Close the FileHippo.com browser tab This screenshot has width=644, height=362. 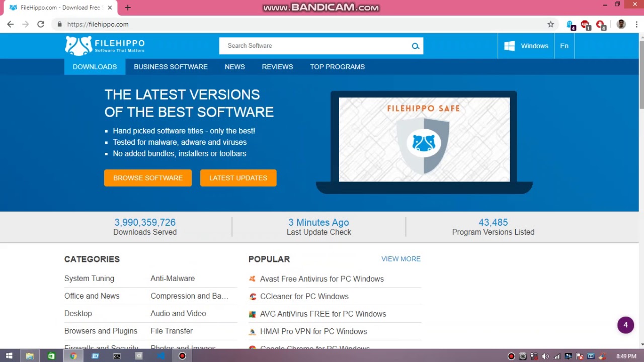[x=110, y=8]
